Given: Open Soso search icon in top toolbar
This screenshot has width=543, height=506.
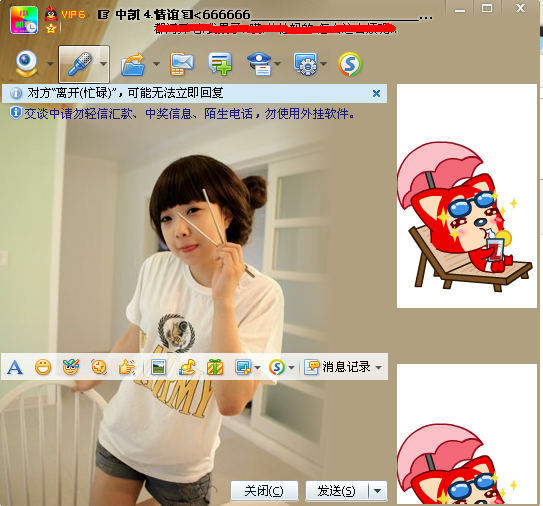Looking at the screenshot, I should click(350, 64).
